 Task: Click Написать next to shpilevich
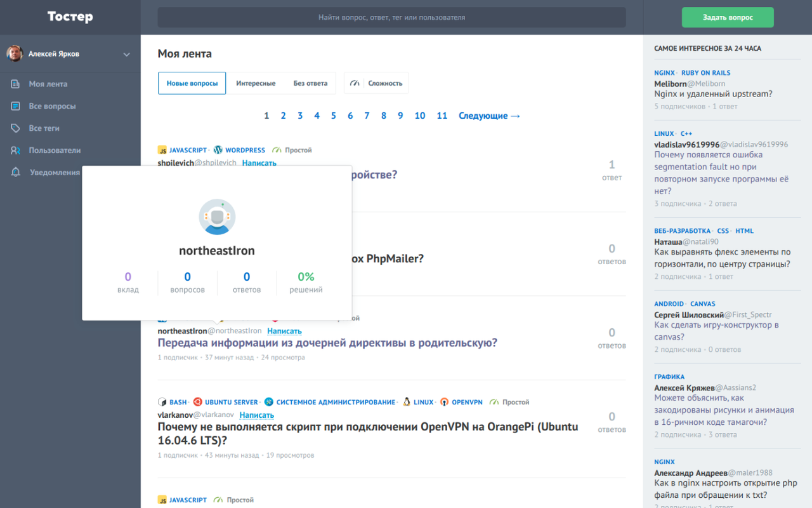click(259, 163)
